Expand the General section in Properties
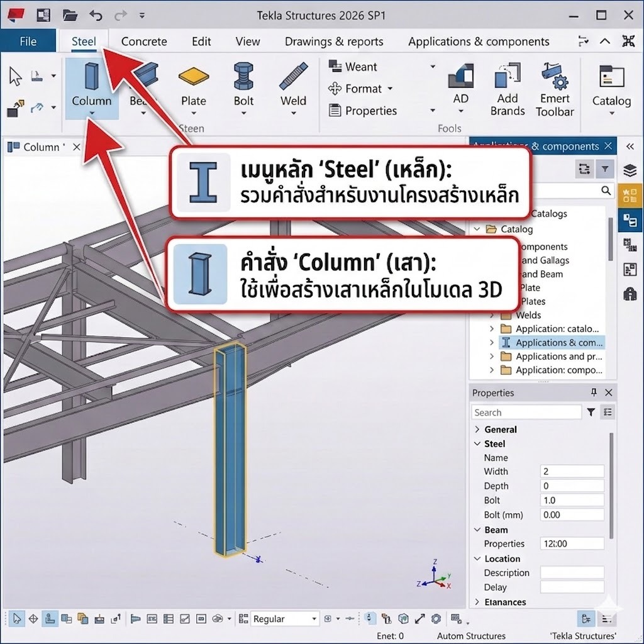 [x=477, y=429]
